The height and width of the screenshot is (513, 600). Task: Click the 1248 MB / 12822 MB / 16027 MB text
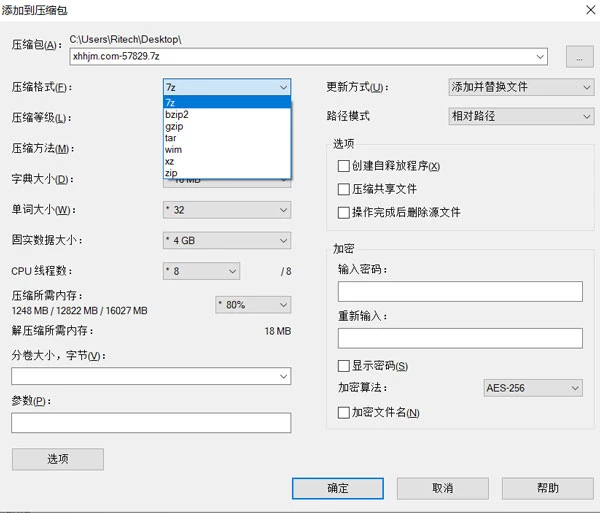tap(80, 311)
